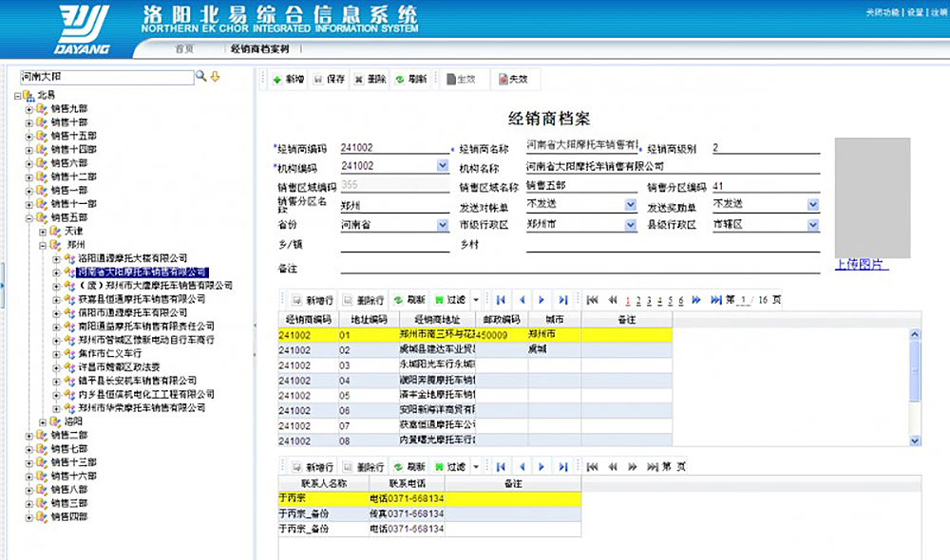Click the tree search box containing 河南大阳
This screenshot has height=560, width=950.
coord(106,77)
